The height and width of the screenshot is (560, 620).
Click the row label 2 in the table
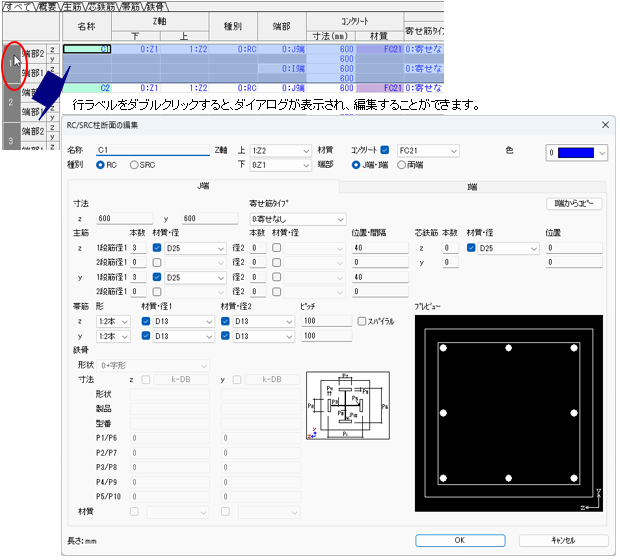click(x=11, y=102)
